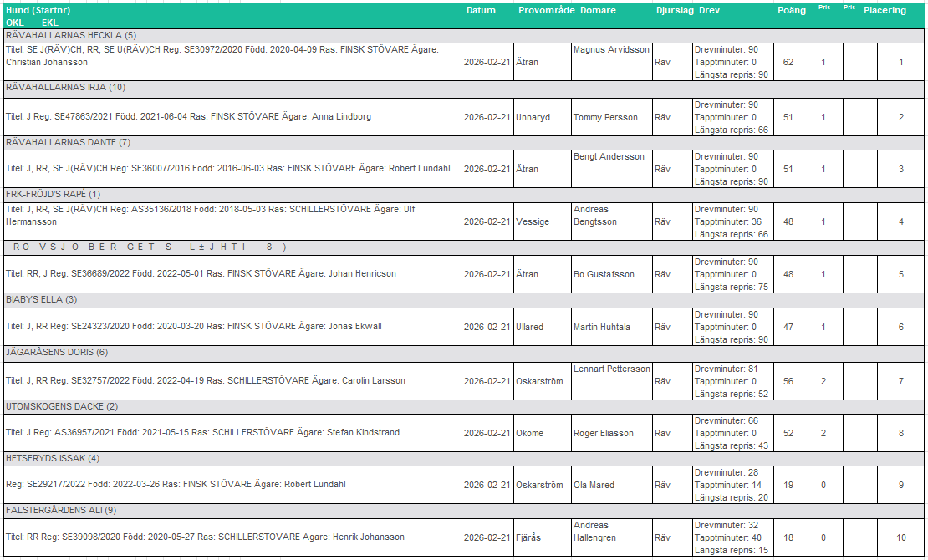The image size is (928, 560).
Task: Click judge Magnus Arvidsson cell
Action: point(611,50)
